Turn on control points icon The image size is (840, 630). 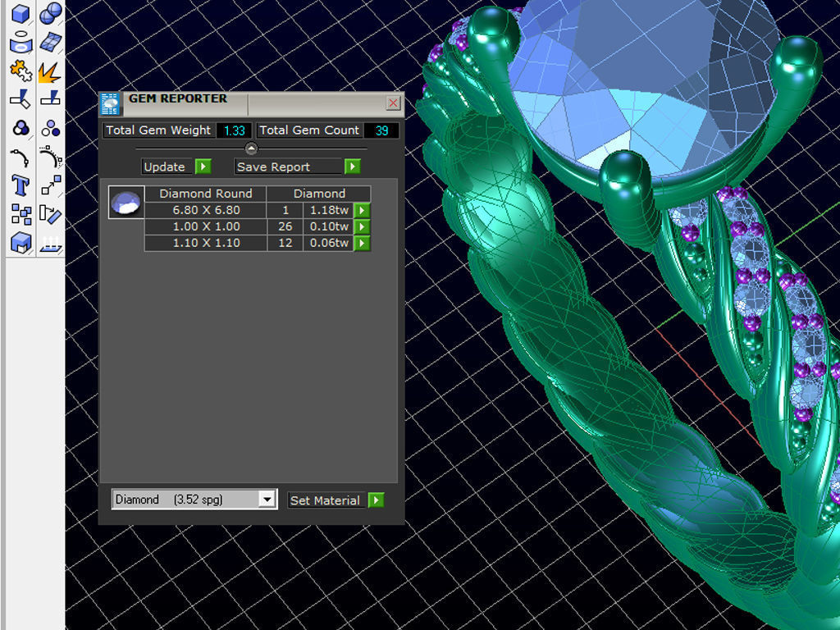(x=21, y=157)
